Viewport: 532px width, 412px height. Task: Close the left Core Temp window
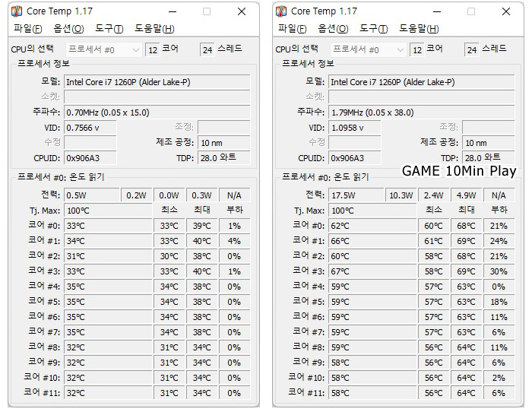[242, 11]
